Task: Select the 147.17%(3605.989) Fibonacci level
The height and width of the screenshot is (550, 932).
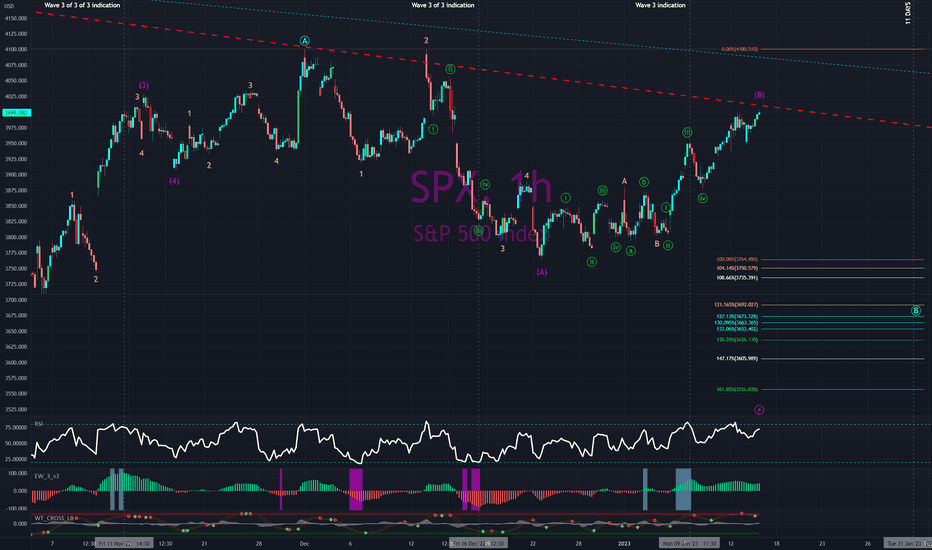Action: (x=737, y=359)
